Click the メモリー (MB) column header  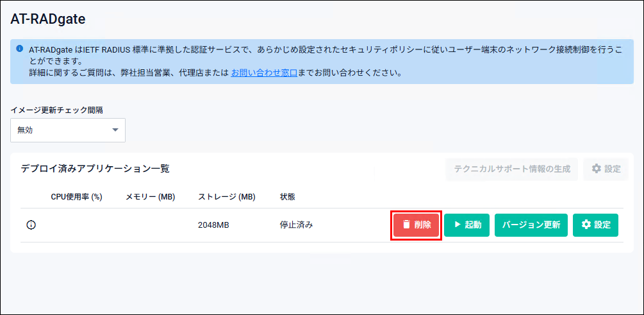(151, 197)
